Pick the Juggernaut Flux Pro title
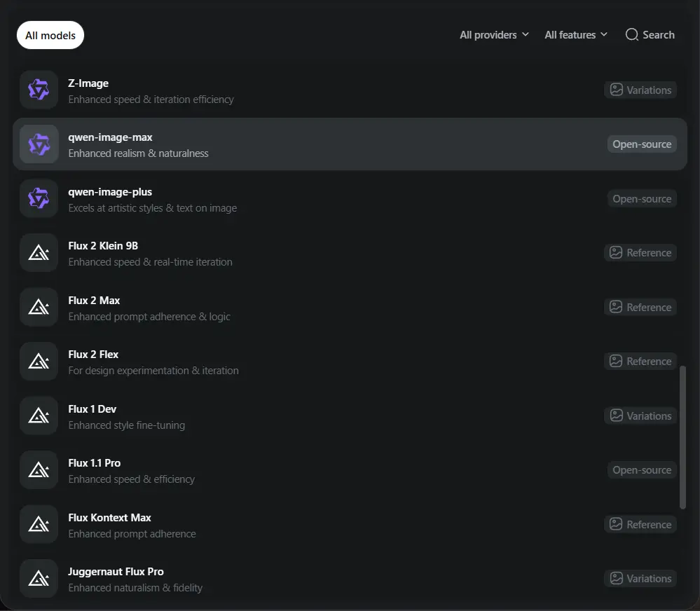This screenshot has height=611, width=700. pyautogui.click(x=116, y=572)
